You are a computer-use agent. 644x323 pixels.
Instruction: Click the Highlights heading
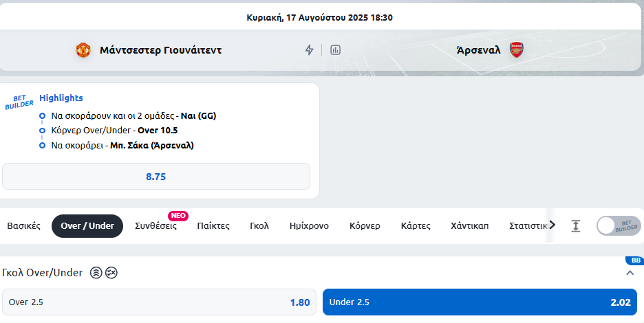pos(61,98)
